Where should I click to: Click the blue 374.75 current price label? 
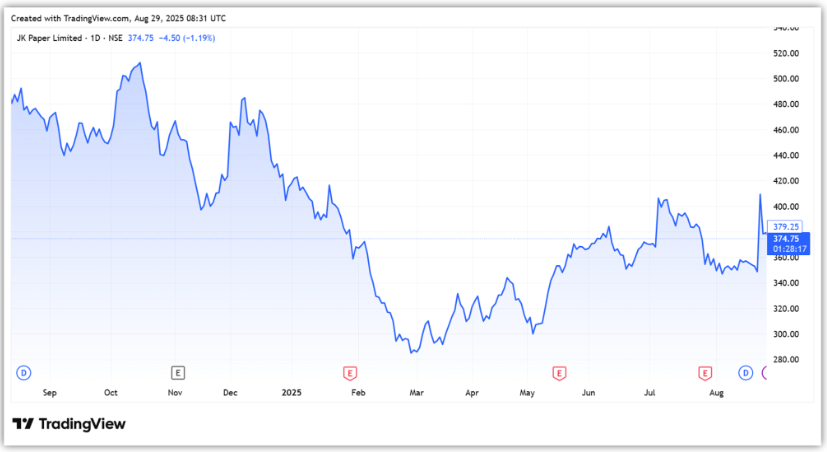click(x=786, y=239)
